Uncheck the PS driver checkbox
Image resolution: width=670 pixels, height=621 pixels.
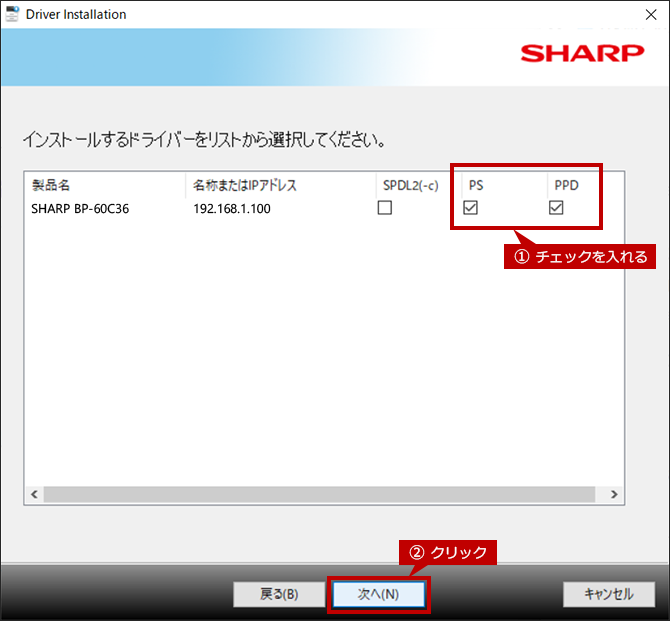pyautogui.click(x=470, y=208)
